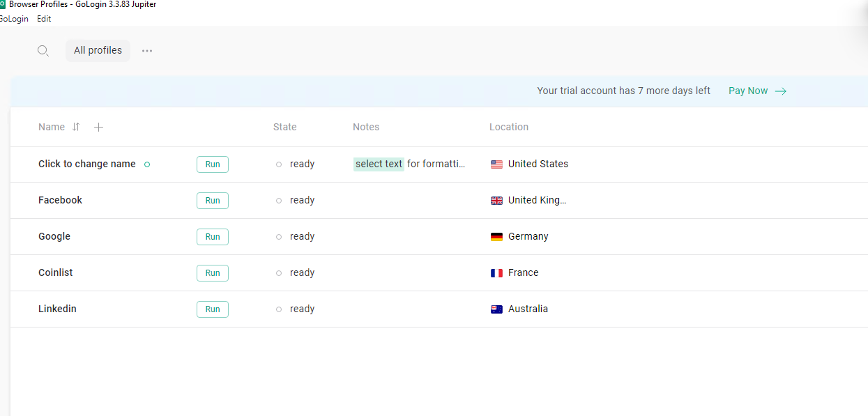Click the Pay Now link
The width and height of the screenshot is (868, 416).
click(748, 91)
